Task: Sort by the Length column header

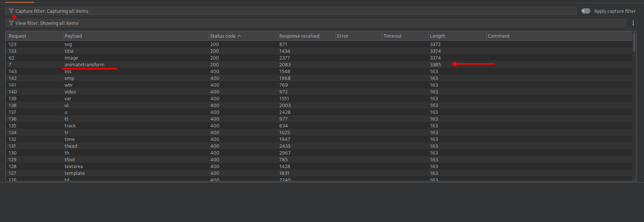Action: (x=438, y=36)
